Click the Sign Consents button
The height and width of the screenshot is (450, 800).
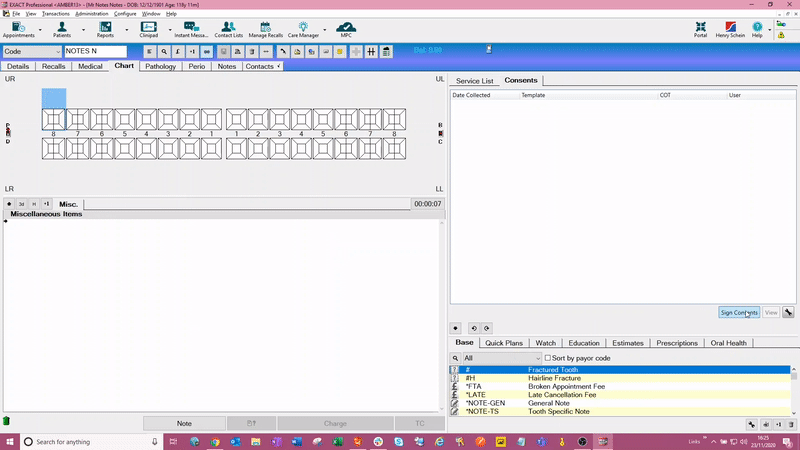click(x=739, y=312)
